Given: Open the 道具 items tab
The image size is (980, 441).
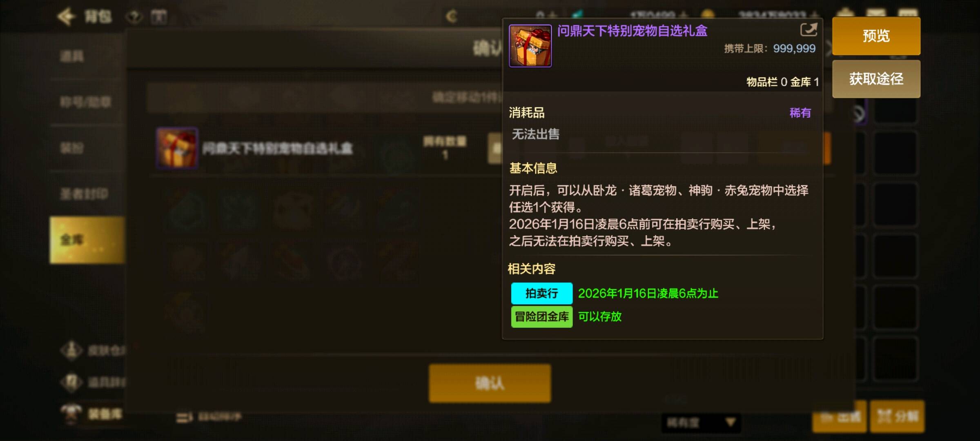Looking at the screenshot, I should click(72, 56).
